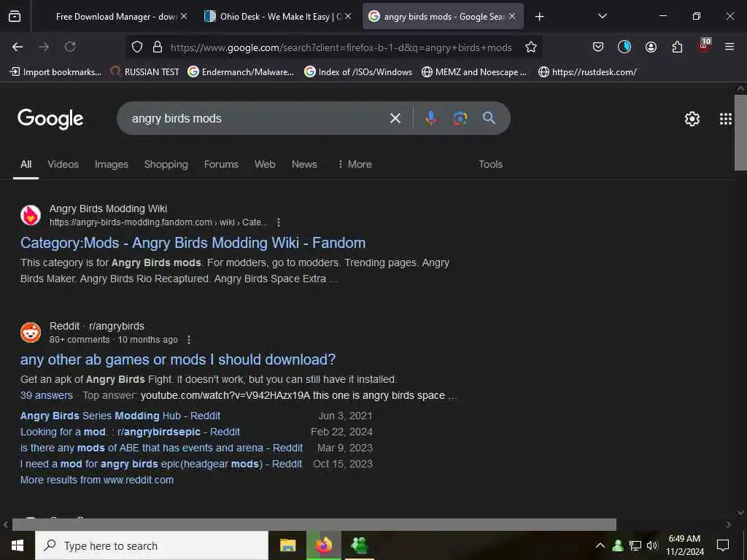
Task: Open the Firefox account icon
Action: 651,47
